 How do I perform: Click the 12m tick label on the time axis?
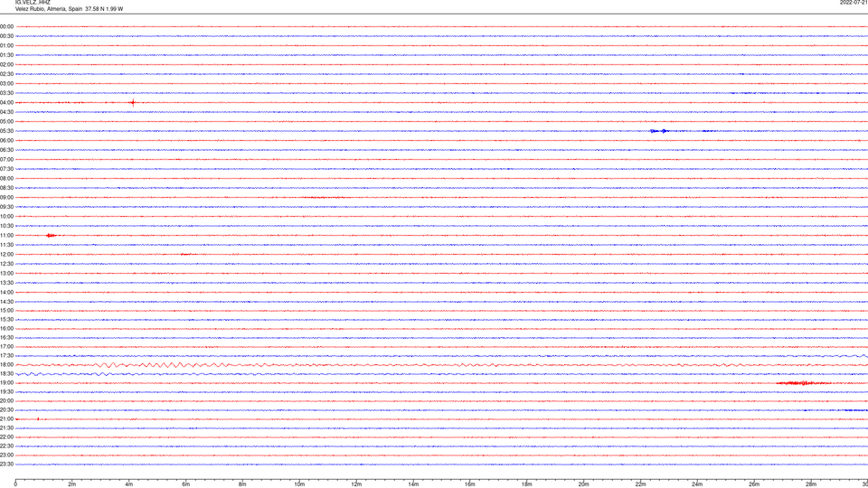click(x=356, y=484)
